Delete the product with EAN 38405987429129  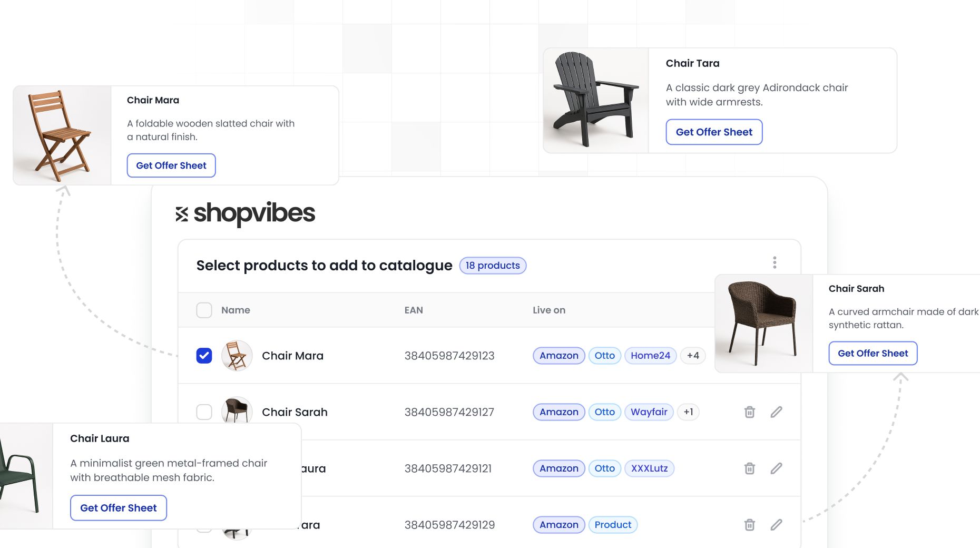750,525
